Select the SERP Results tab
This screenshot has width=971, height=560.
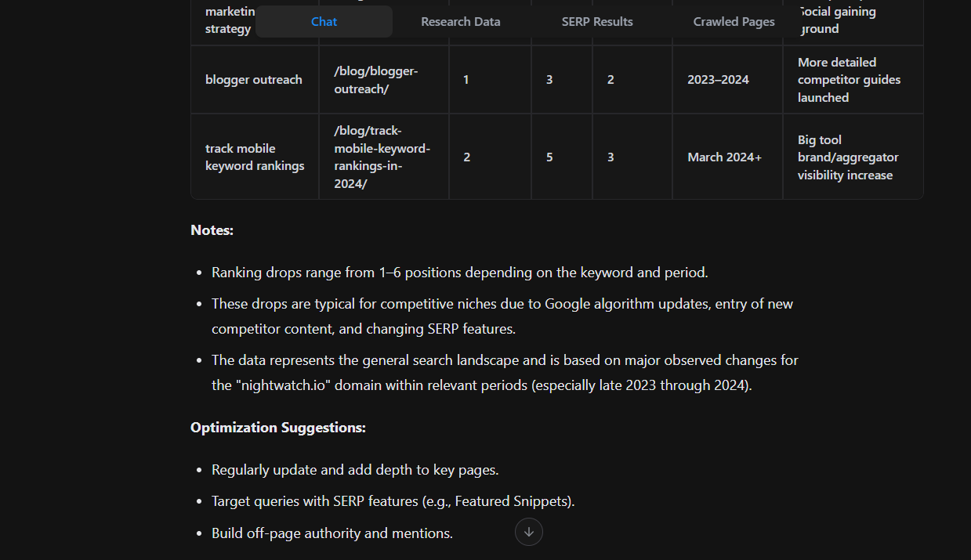pyautogui.click(x=596, y=21)
